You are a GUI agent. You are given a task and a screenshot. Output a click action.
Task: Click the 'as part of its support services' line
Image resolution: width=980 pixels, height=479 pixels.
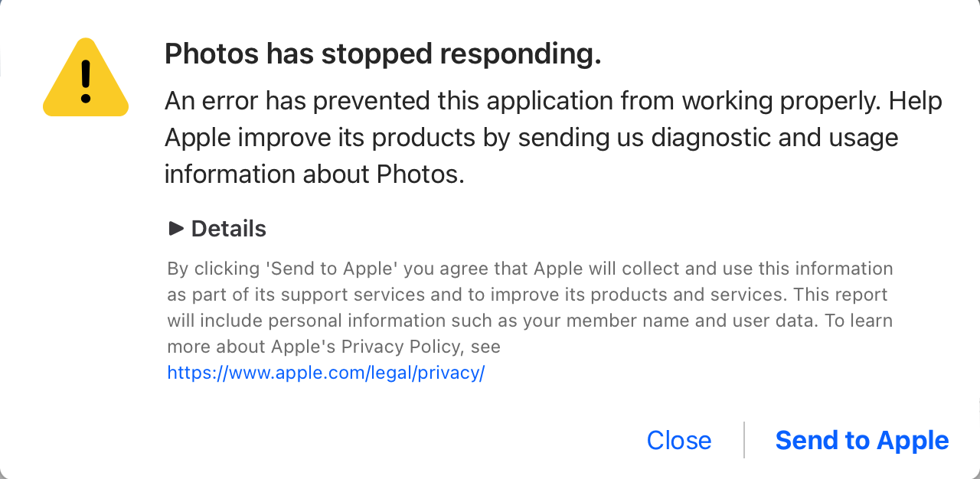527,295
